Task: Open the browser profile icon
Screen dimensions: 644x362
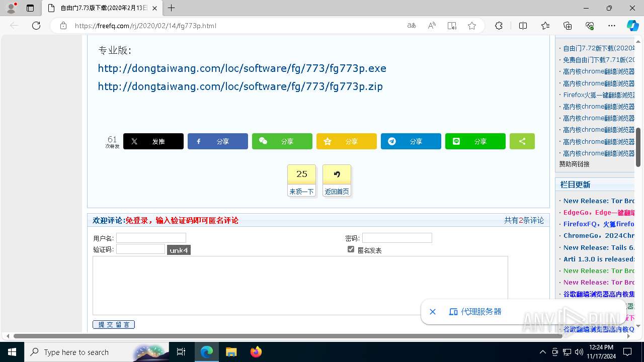Action: pyautogui.click(x=11, y=8)
